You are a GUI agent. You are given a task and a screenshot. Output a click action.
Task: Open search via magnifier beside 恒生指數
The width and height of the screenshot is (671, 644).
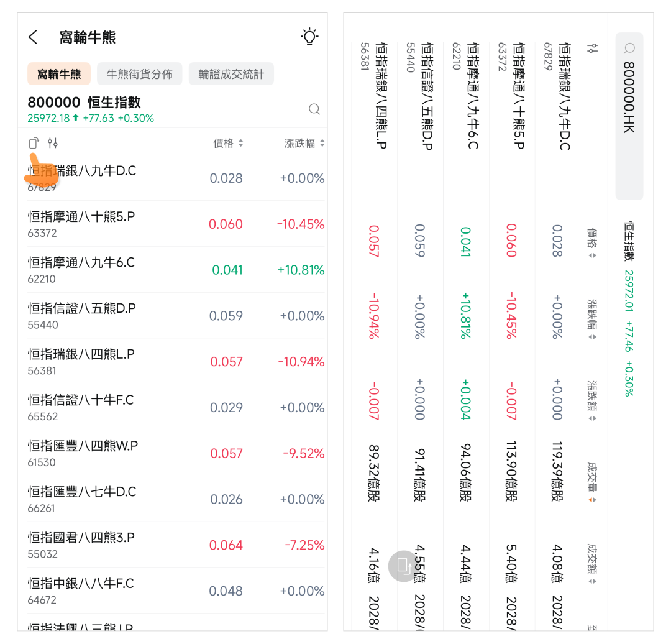tap(314, 109)
